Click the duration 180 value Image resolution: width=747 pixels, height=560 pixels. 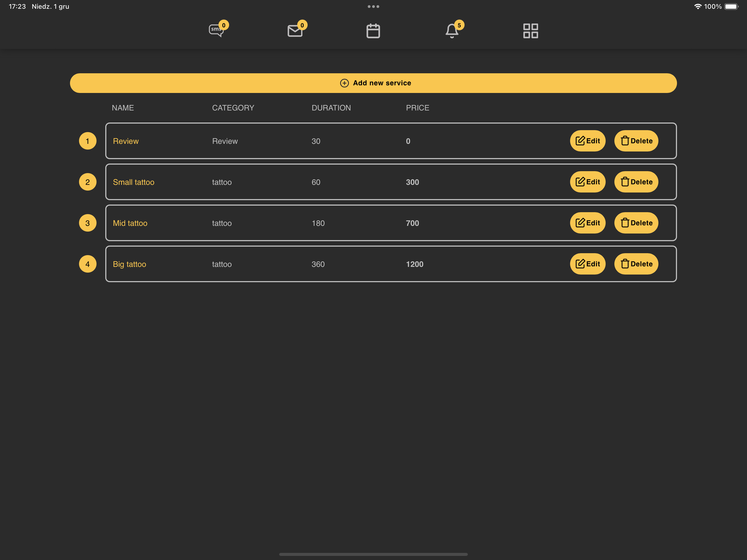318,223
